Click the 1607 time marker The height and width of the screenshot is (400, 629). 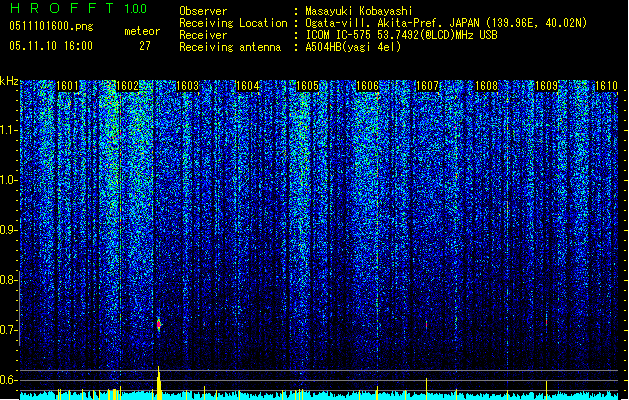pos(428,86)
